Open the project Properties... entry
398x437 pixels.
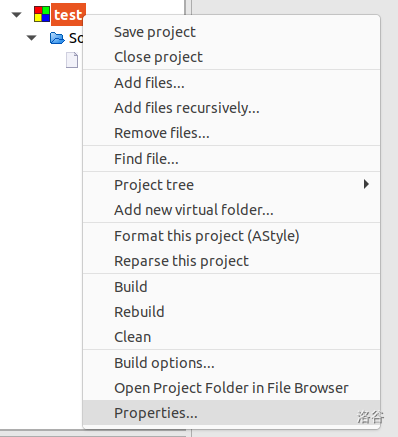coord(231,413)
